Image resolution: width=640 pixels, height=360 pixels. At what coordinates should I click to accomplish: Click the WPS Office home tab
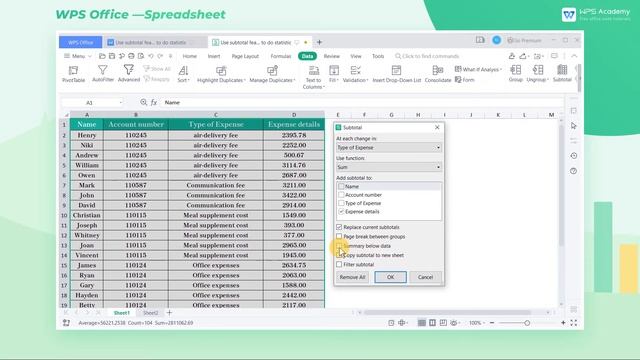[x=80, y=42]
